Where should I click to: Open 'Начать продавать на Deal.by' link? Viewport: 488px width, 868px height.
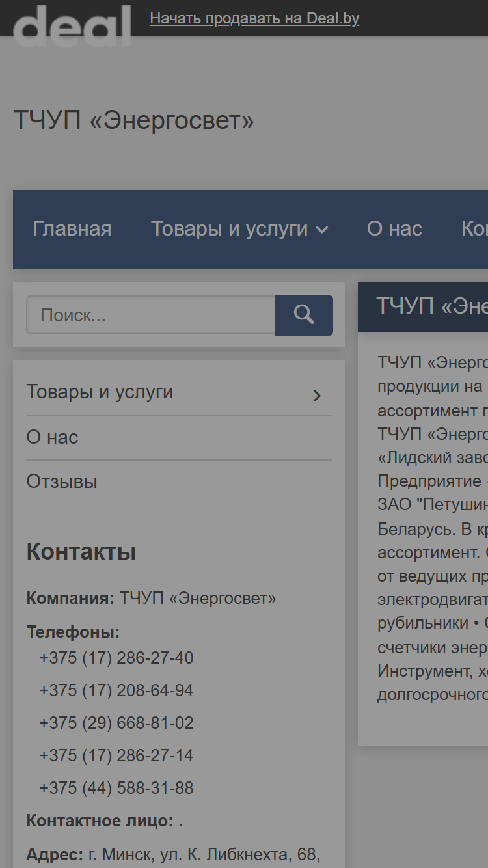tap(254, 18)
